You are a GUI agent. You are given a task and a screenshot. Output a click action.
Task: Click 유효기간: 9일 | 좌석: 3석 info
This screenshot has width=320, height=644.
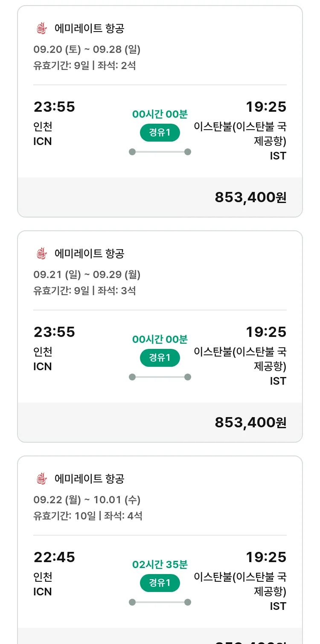[x=84, y=291]
